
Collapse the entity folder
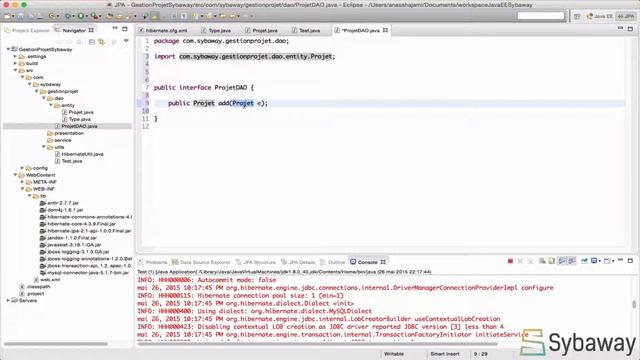(x=51, y=105)
